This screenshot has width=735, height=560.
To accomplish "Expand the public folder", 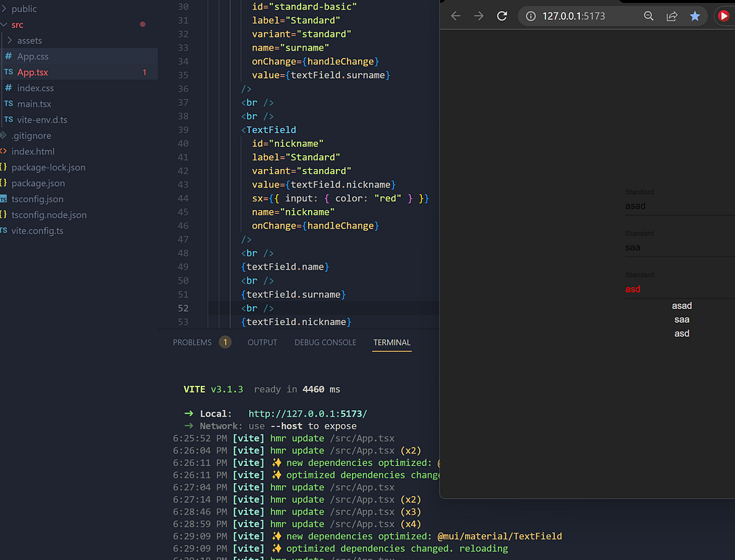I will pyautogui.click(x=24, y=9).
